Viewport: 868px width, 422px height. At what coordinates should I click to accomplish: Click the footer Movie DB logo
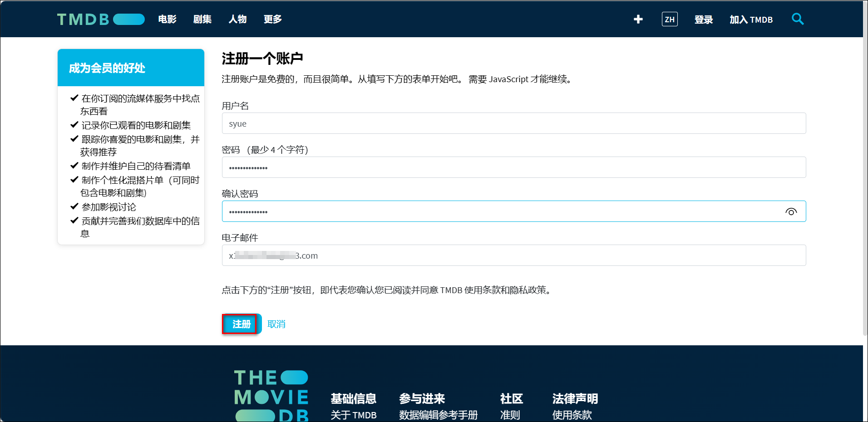tap(271, 395)
